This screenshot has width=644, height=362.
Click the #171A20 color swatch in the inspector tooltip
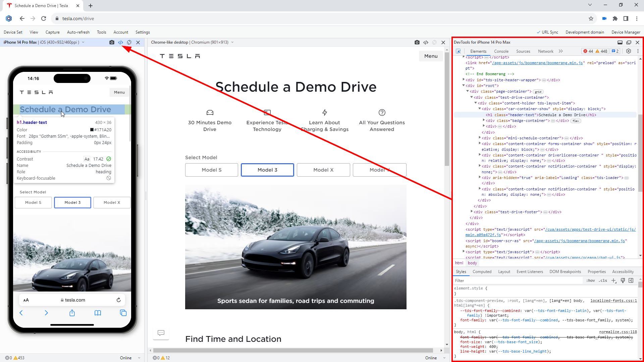coord(91,130)
